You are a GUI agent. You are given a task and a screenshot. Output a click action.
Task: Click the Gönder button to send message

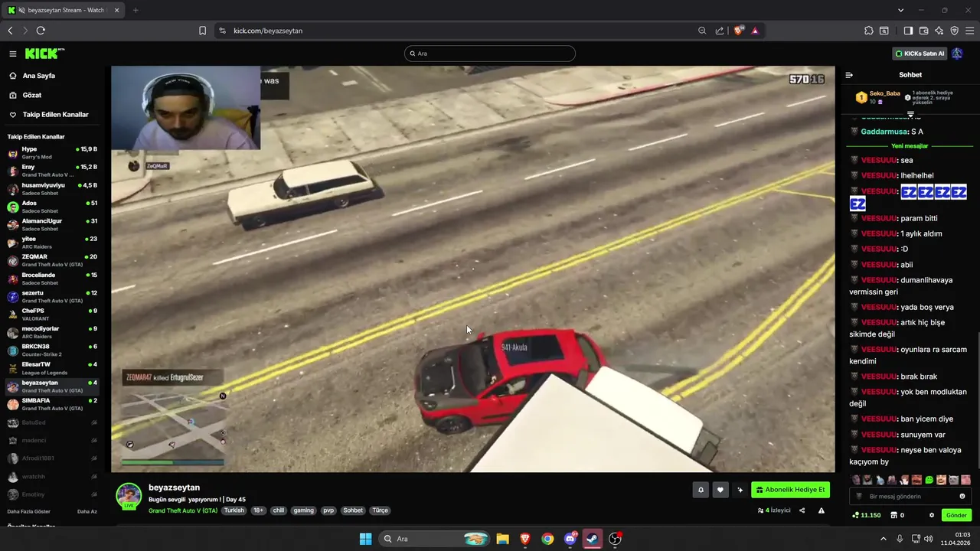click(x=956, y=515)
